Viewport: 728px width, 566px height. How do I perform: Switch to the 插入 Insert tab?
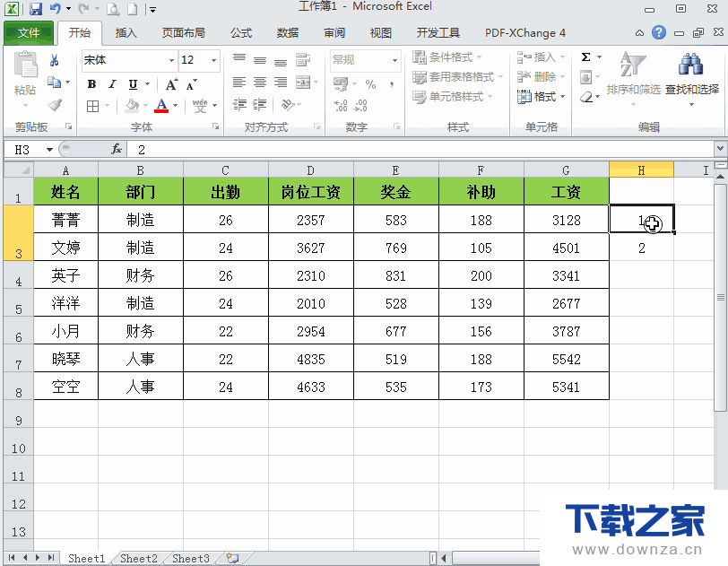coord(126,33)
